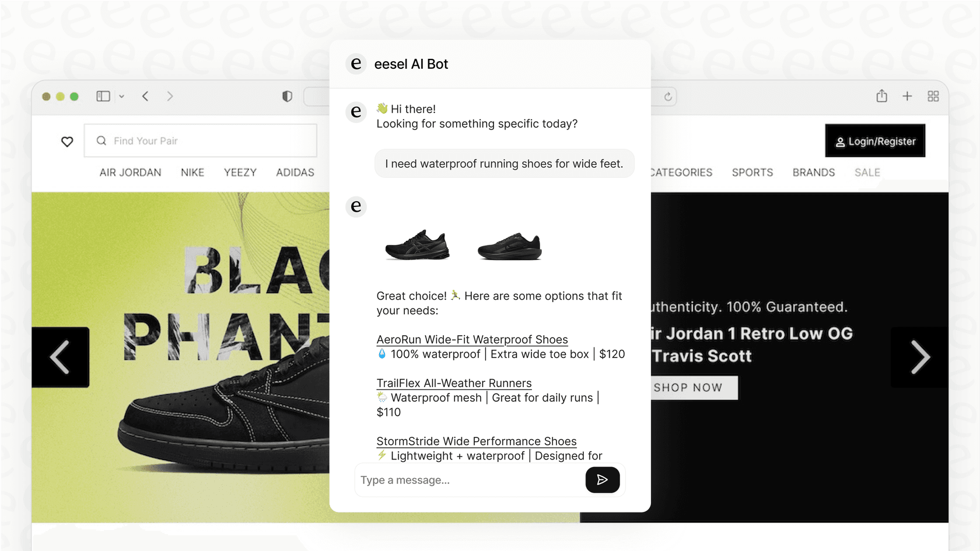The image size is (980, 551).
Task: Click the tab overview grid icon
Action: tap(933, 96)
